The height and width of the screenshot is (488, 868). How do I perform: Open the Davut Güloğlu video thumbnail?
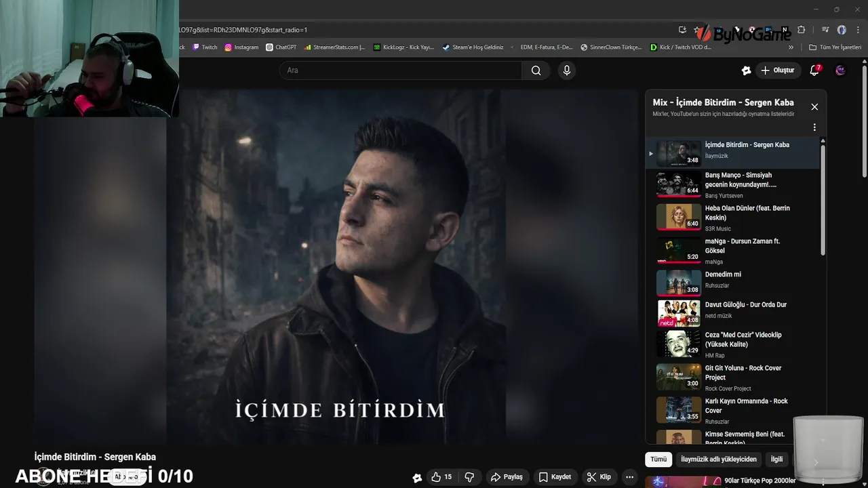(x=679, y=313)
